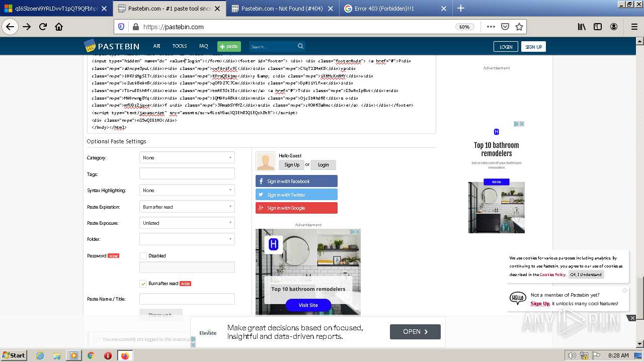Viewport: 644px width, 362px height.
Task: Toggle the sidebar view icon
Action: point(598,27)
